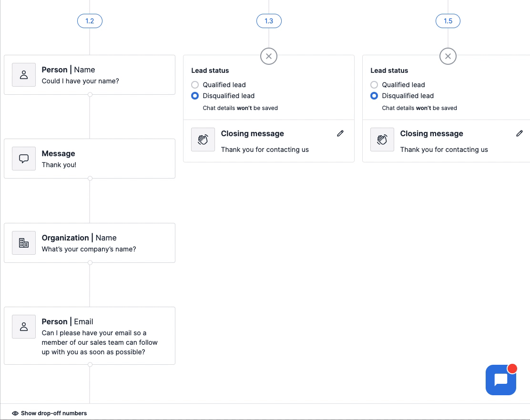The width and height of the screenshot is (530, 420).
Task: Select Qualified lead in branch 1.5
Action: (x=374, y=85)
